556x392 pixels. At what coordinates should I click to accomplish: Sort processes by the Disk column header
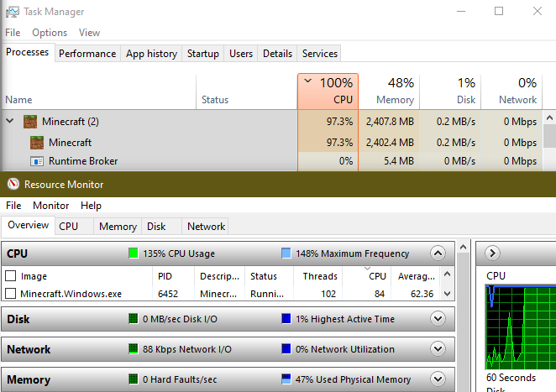[450, 91]
